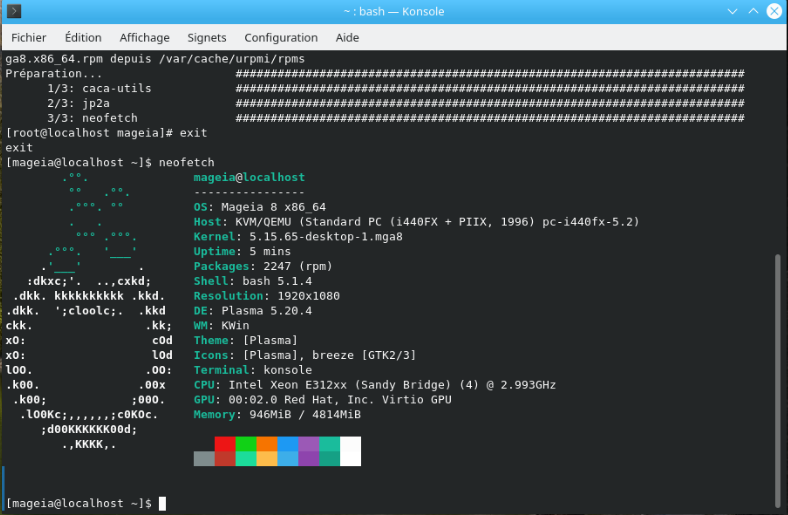Click the "Uptime: 5 mins" line
788x515 pixels.
point(242,251)
